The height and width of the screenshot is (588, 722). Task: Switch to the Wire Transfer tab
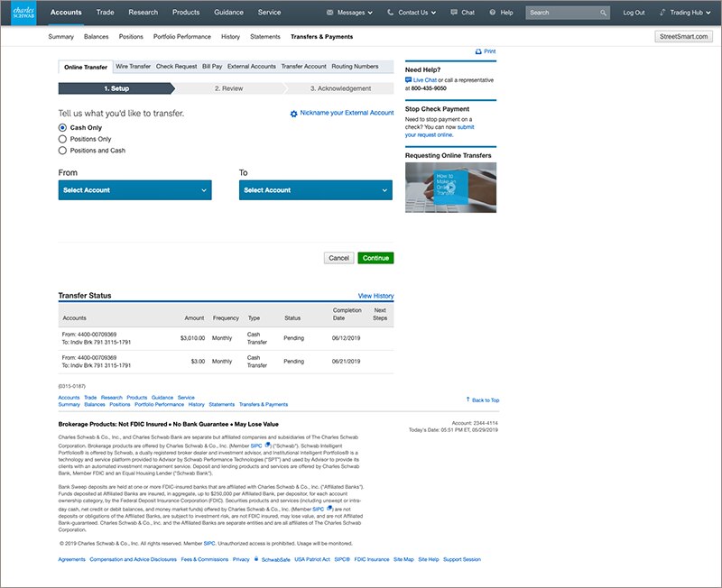coord(133,66)
